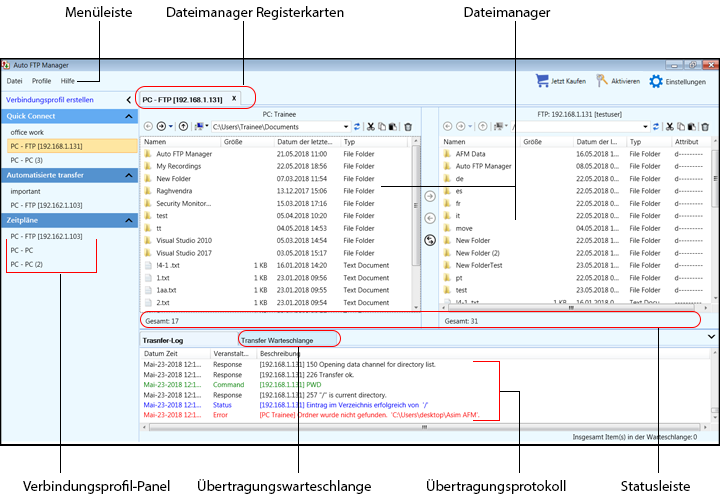Switch to the Transfer Warteschlange tab
This screenshot has height=502, width=720.
coord(276,340)
